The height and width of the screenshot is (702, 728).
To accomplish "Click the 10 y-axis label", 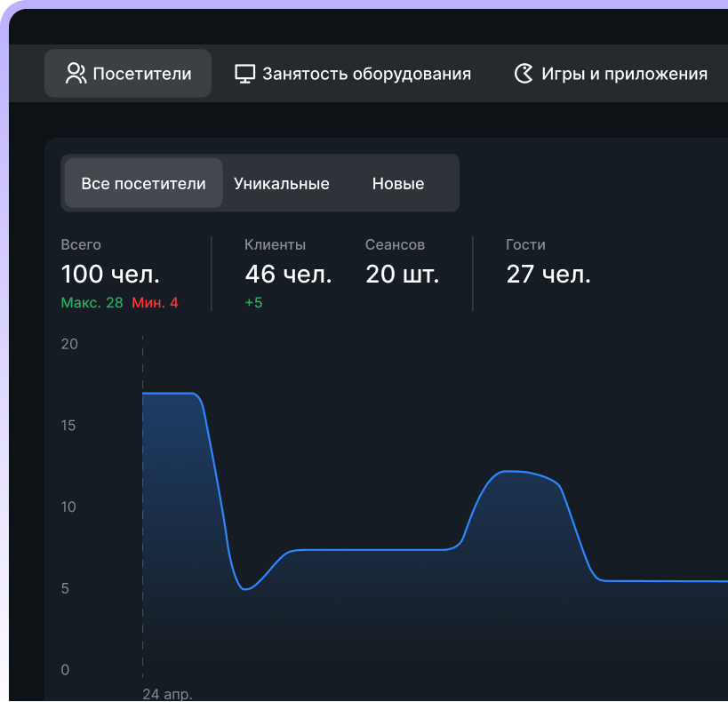I will point(68,507).
